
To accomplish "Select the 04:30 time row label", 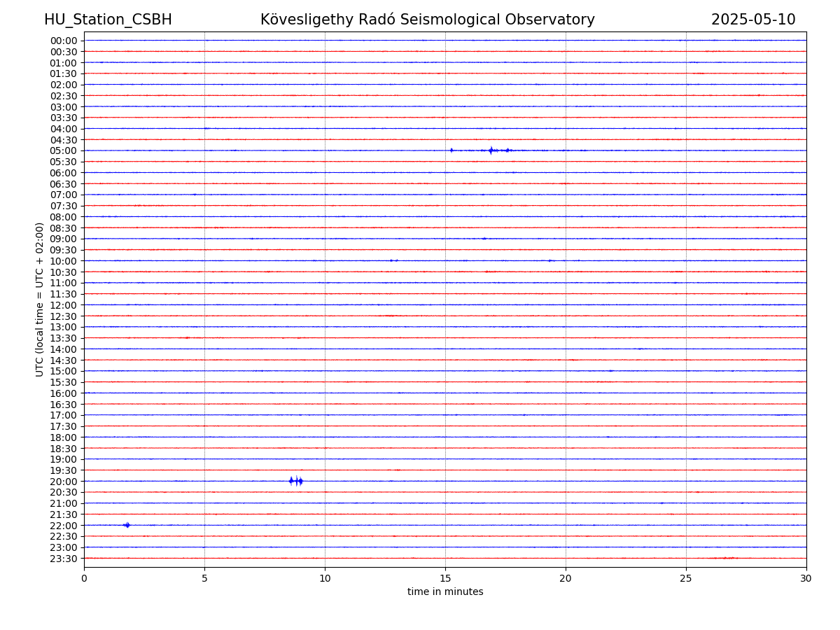I will coord(64,140).
